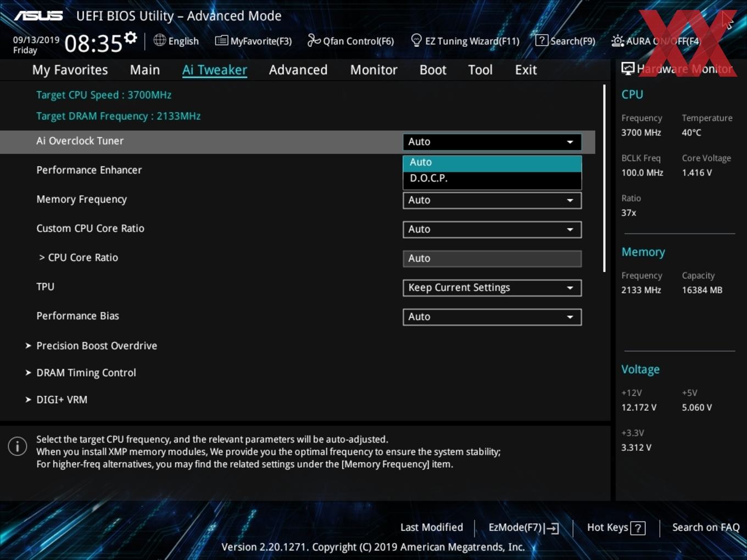Click the Search(F9) question mark icon
Screen dimensions: 747x560
[x=542, y=40]
